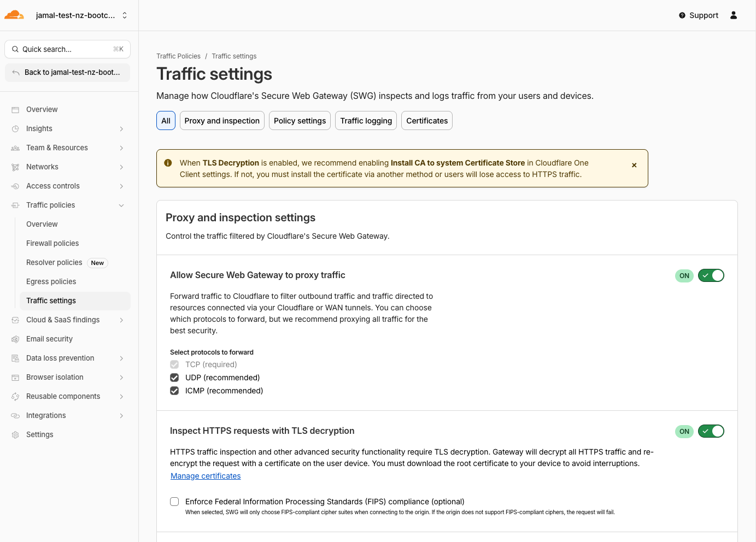Select Traffic settings sidebar item

click(75, 301)
